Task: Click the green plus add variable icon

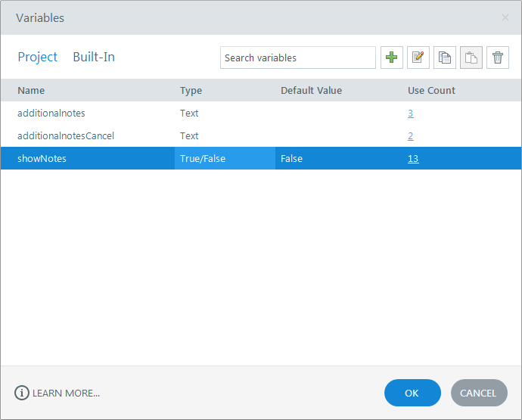Action: (392, 58)
